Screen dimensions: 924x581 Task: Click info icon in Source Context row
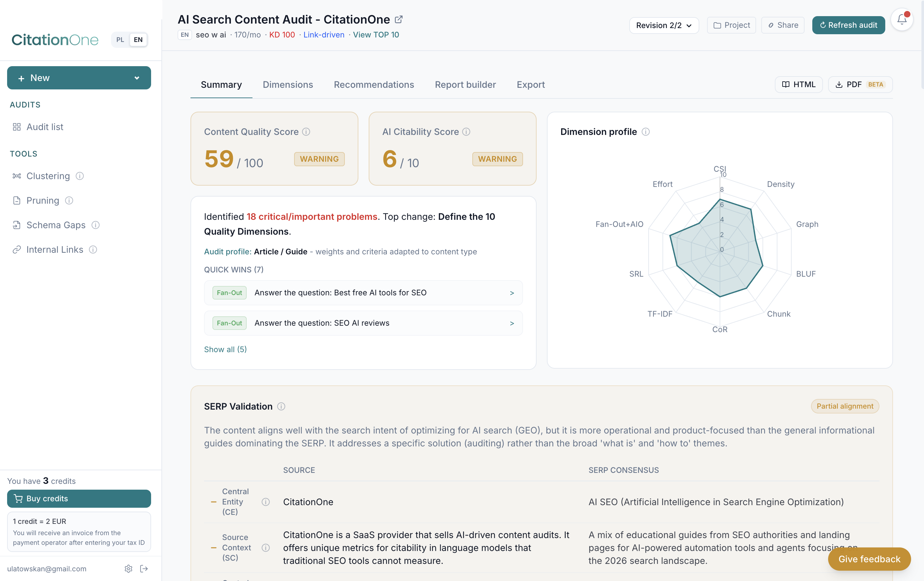[265, 548]
